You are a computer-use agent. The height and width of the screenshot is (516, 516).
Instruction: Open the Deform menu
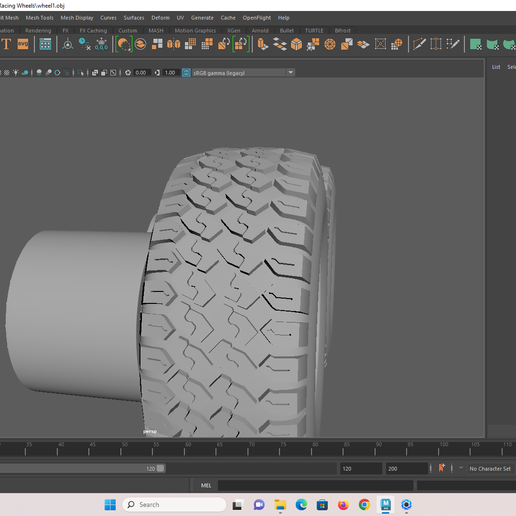point(160,18)
